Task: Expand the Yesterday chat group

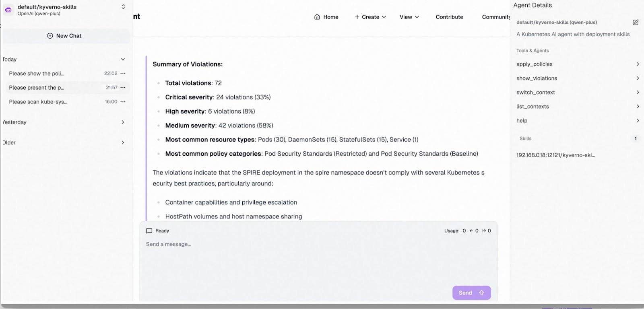Action: pyautogui.click(x=123, y=122)
